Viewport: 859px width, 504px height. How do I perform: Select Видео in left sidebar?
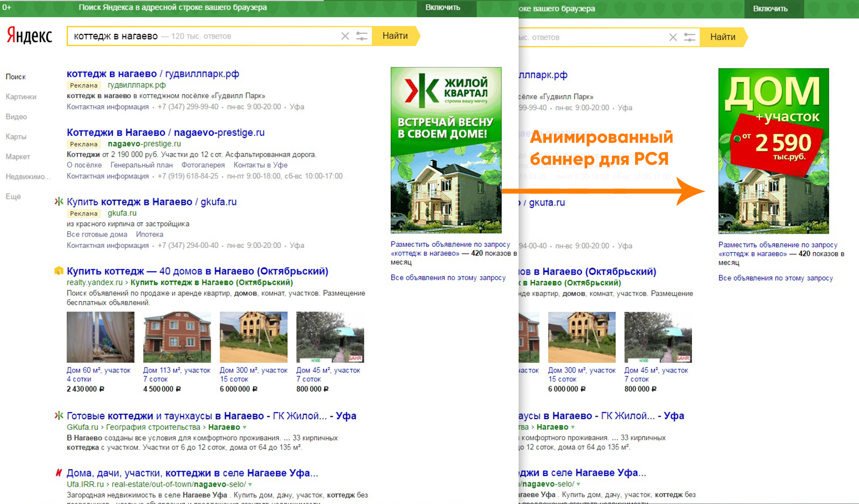[x=16, y=116]
